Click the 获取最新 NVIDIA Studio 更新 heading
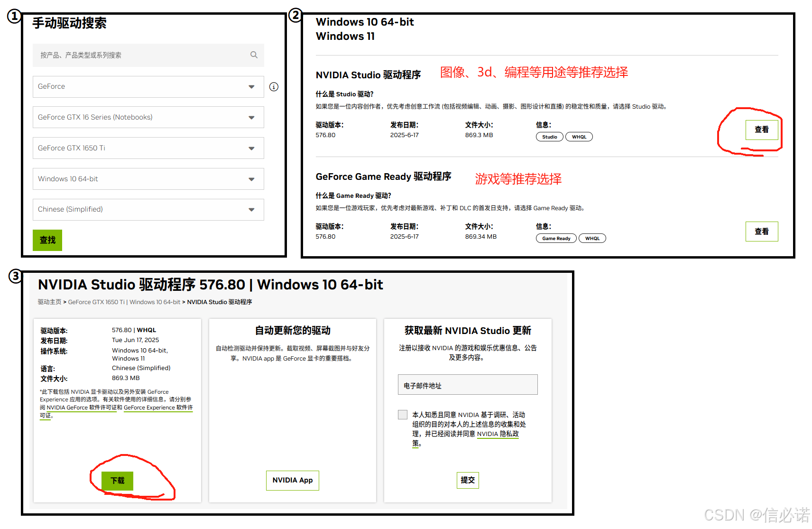The image size is (812, 529). click(x=468, y=331)
